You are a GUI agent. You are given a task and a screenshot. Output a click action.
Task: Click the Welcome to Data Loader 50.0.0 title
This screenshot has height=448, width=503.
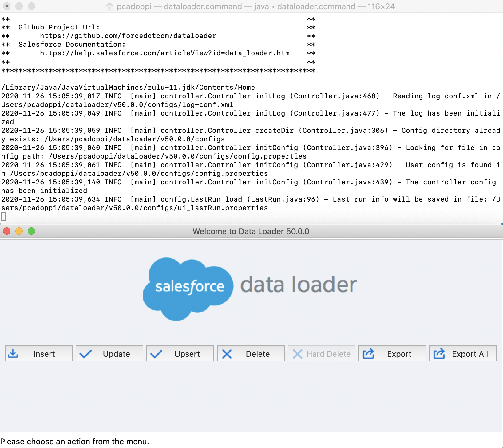coord(251,231)
